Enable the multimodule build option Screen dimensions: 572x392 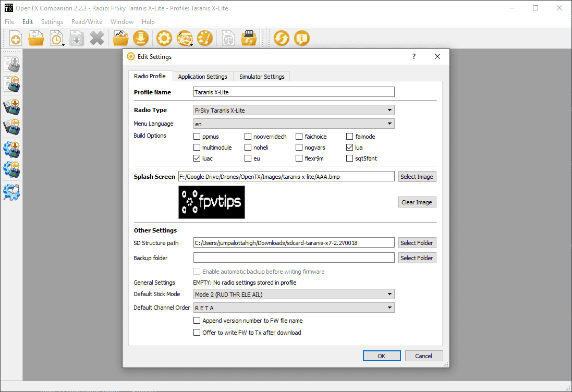pos(197,148)
